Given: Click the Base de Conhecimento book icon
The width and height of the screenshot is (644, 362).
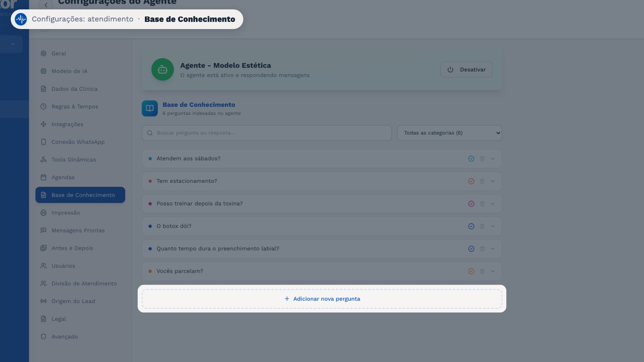Looking at the screenshot, I should click(x=150, y=108).
